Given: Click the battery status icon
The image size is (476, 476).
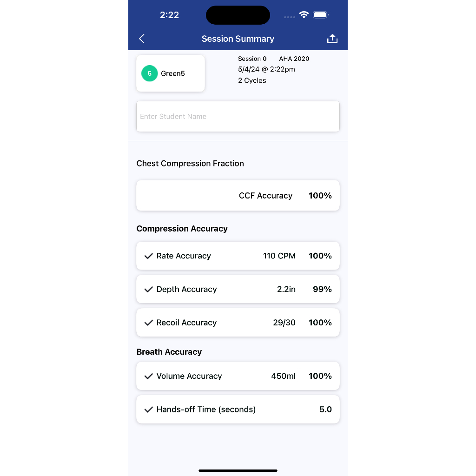Looking at the screenshot, I should [321, 15].
